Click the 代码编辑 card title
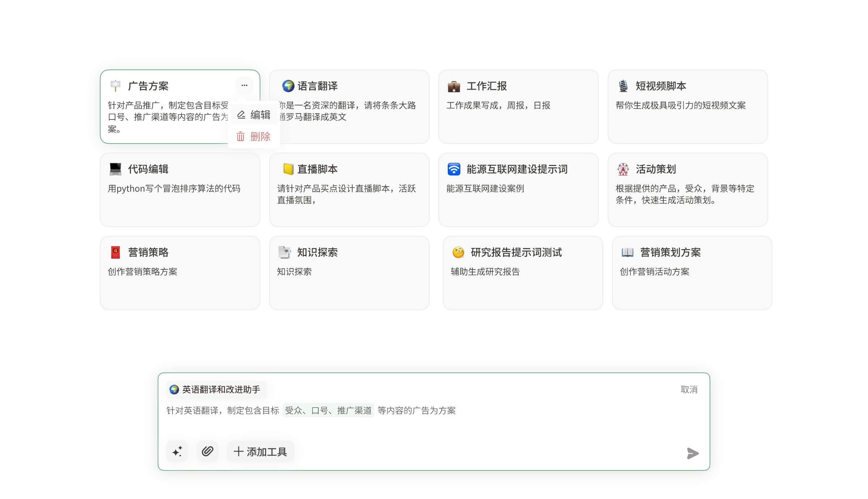This screenshot has width=868, height=499. 148,169
